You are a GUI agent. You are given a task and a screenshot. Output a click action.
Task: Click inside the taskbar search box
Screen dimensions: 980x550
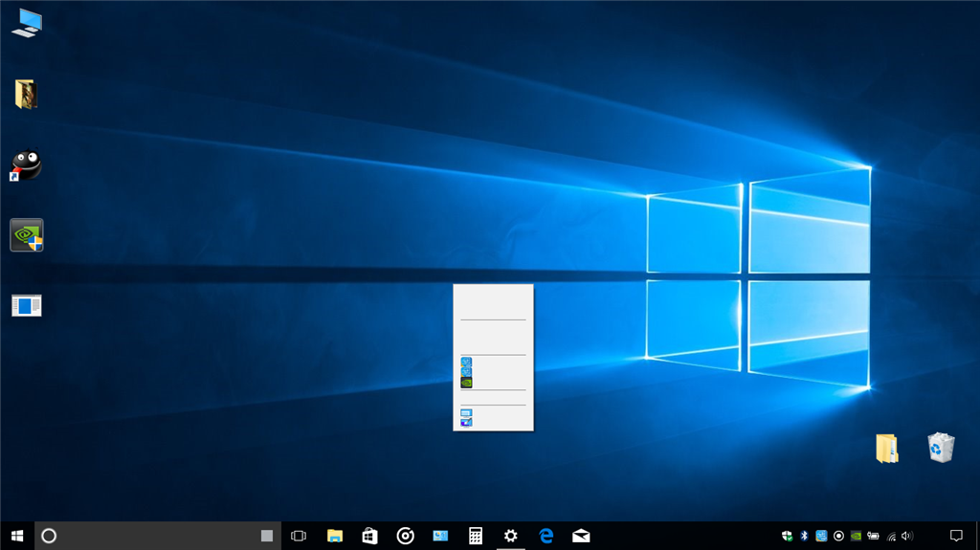158,536
